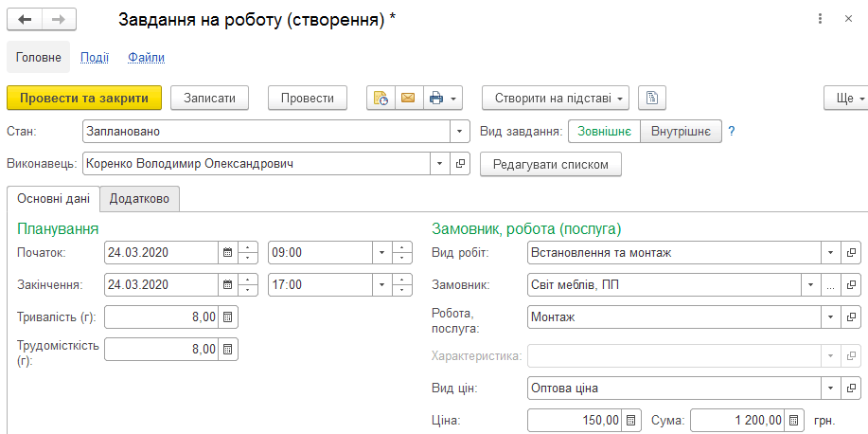Viewport: 868px width, 434px height.
Task: Close the form with the X button
Action: pos(848,19)
